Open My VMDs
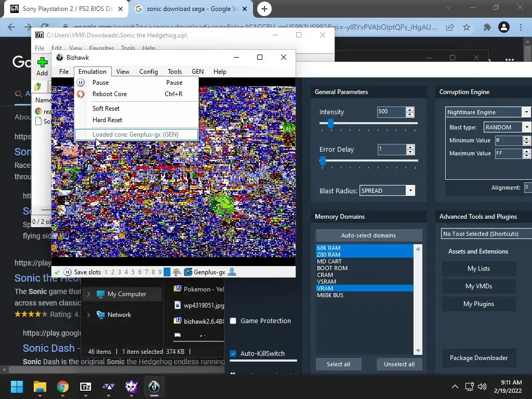The width and height of the screenshot is (532, 399). click(478, 286)
